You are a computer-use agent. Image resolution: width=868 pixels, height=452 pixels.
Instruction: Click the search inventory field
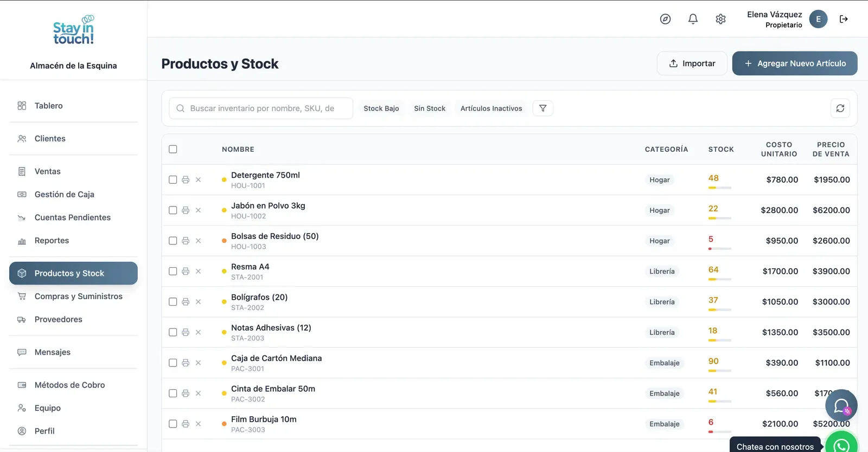coord(261,108)
